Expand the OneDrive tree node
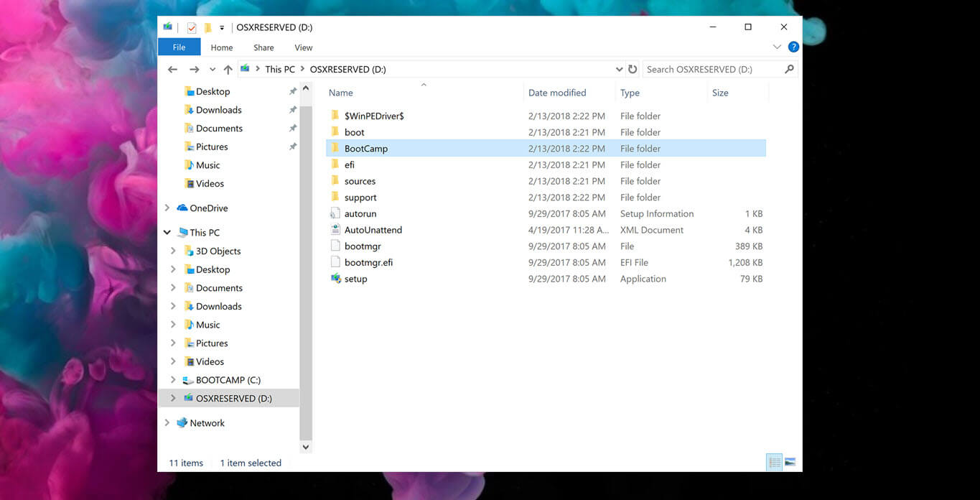The height and width of the screenshot is (500, 980). 167,208
